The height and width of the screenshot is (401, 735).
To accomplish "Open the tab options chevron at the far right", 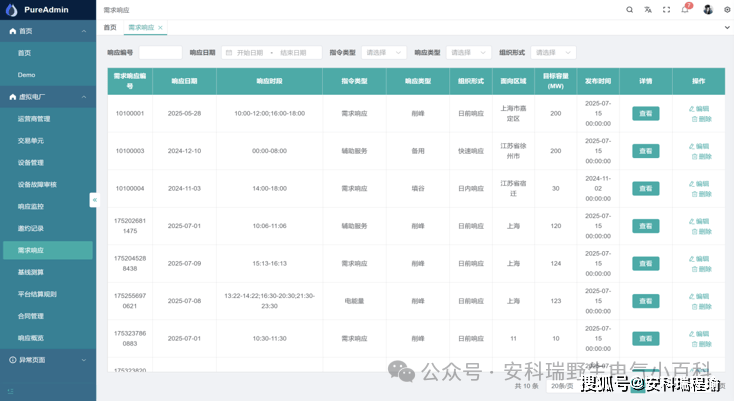I will click(x=727, y=28).
